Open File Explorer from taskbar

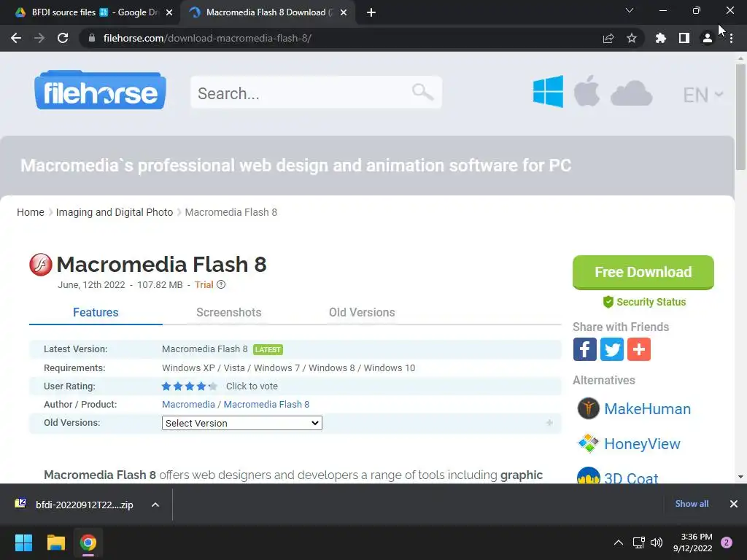coord(55,542)
